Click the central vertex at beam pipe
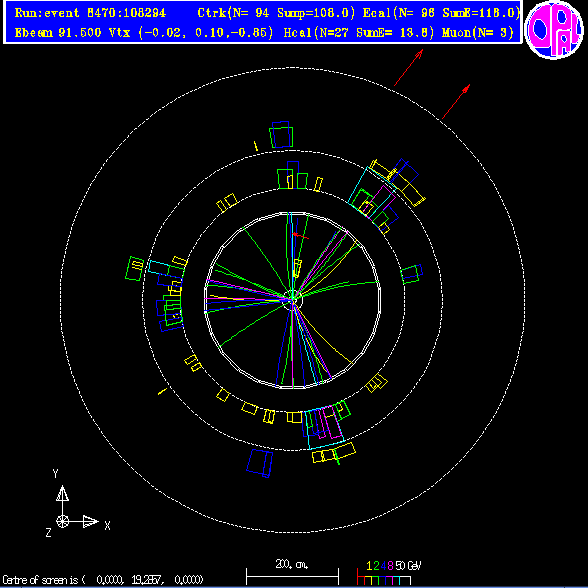 [x=292, y=299]
